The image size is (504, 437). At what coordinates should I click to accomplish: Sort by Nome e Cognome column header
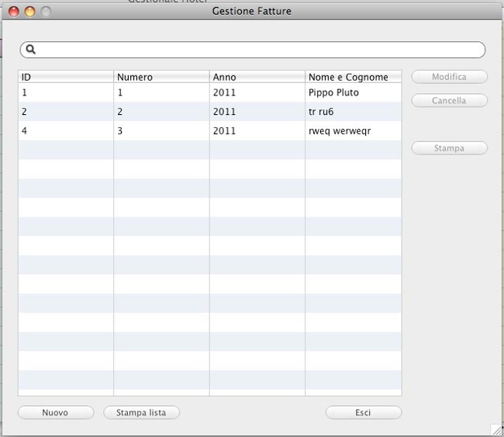[354, 77]
